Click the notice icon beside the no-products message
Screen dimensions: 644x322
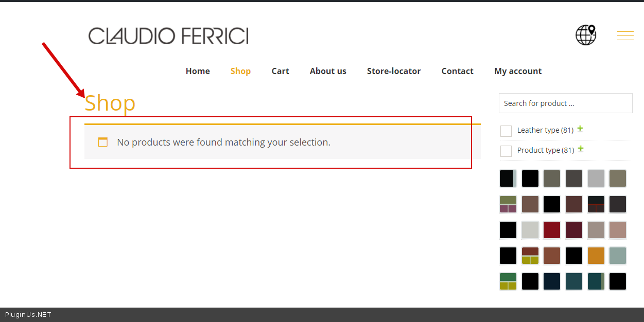tap(103, 142)
